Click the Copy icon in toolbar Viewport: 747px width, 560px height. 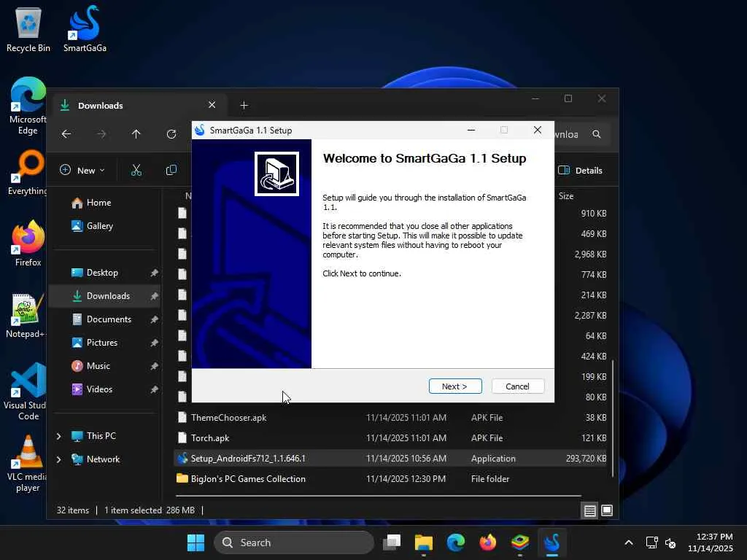click(x=171, y=170)
